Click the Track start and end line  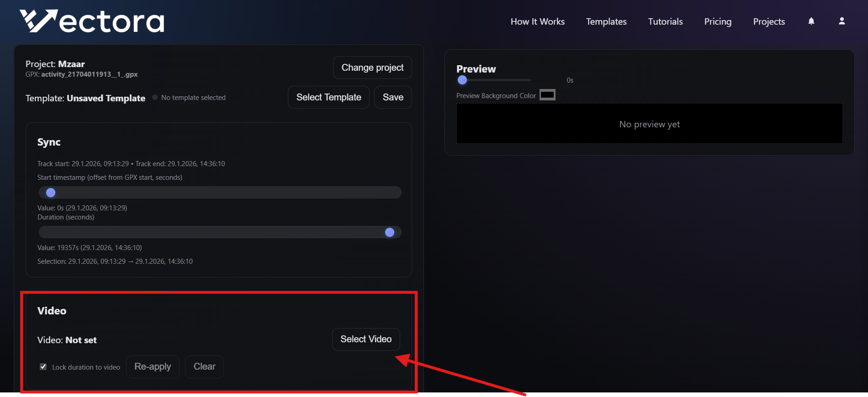[x=131, y=164]
